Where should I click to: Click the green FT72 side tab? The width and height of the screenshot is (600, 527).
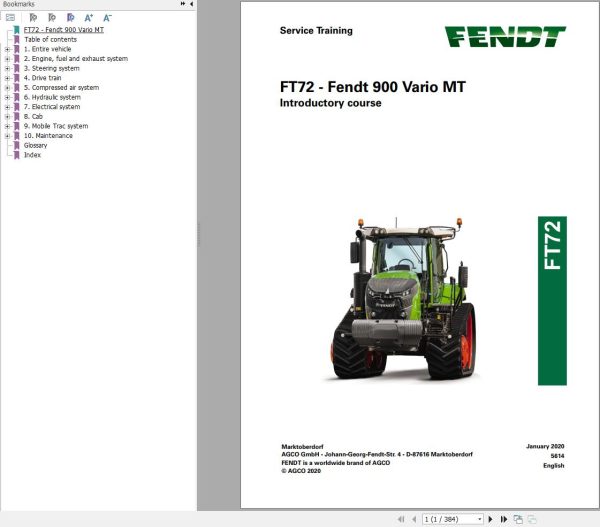(x=552, y=300)
